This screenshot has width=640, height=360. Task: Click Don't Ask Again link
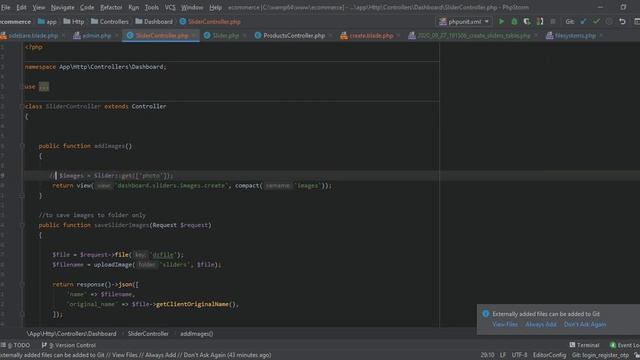click(585, 324)
